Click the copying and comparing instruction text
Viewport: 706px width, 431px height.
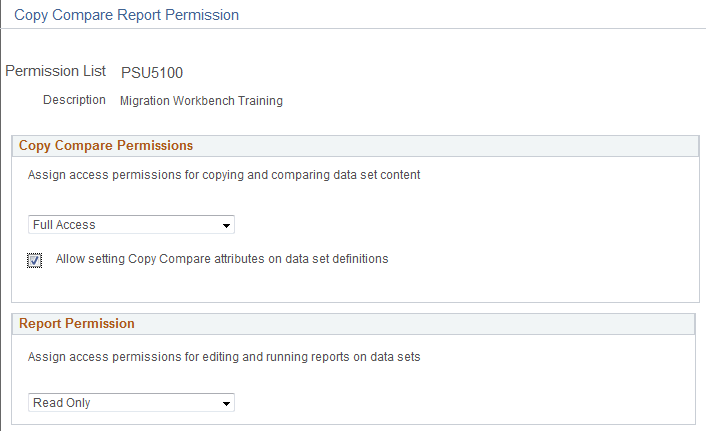click(x=224, y=174)
